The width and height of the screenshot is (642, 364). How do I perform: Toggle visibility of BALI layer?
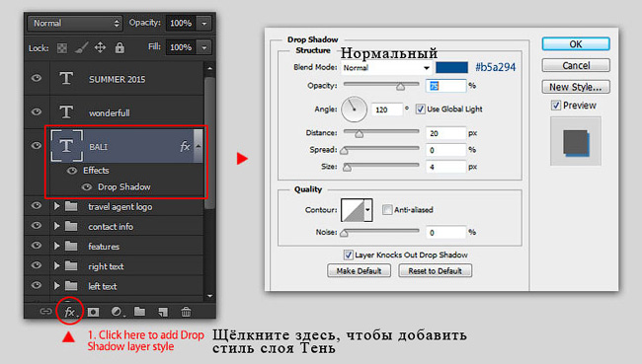(x=37, y=145)
